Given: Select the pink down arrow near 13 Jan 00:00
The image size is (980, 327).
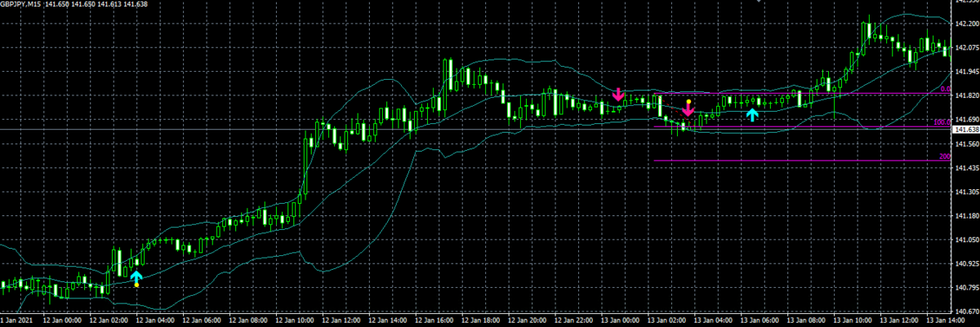Looking at the screenshot, I should (618, 95).
